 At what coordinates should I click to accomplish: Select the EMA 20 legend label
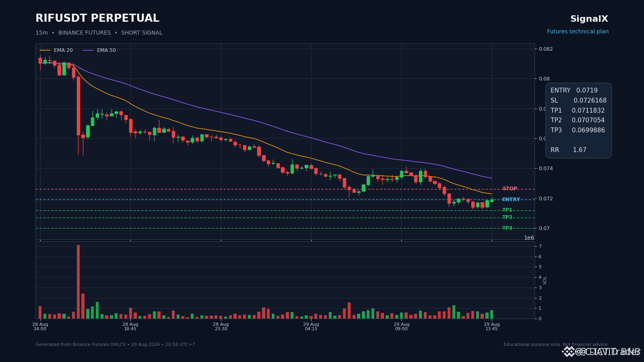(x=63, y=50)
